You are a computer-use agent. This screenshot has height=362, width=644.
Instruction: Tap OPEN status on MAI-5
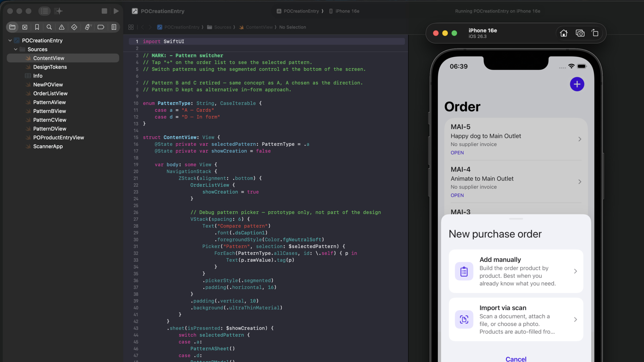coord(457,153)
